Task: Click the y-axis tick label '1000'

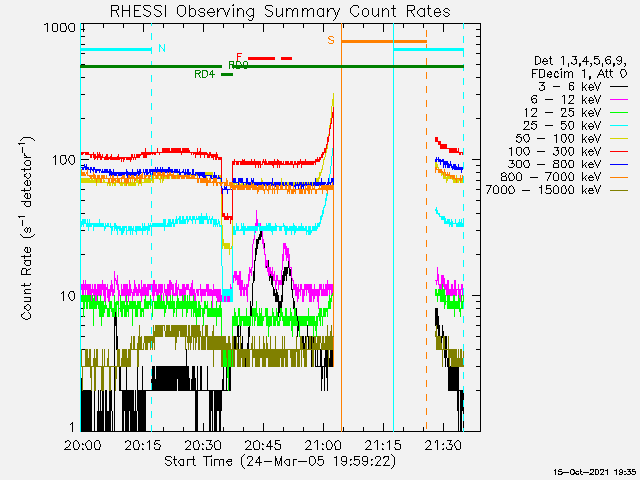Action: click(x=60, y=28)
